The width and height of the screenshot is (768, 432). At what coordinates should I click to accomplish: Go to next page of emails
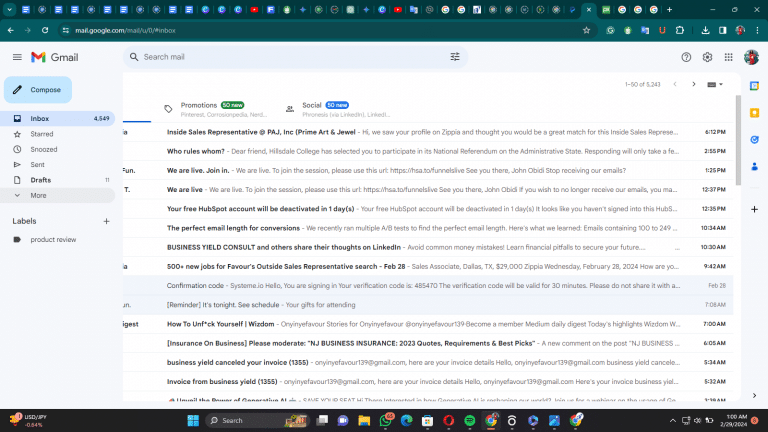coord(693,84)
